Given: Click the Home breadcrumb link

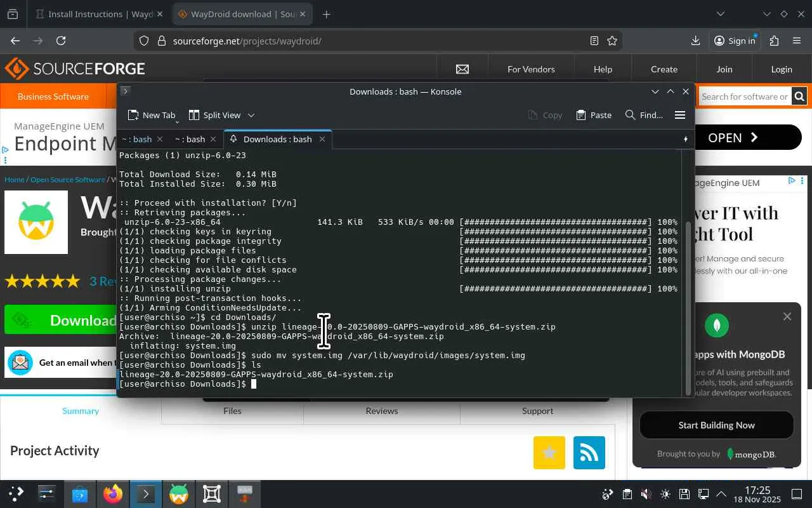Looking at the screenshot, I should [x=14, y=180].
